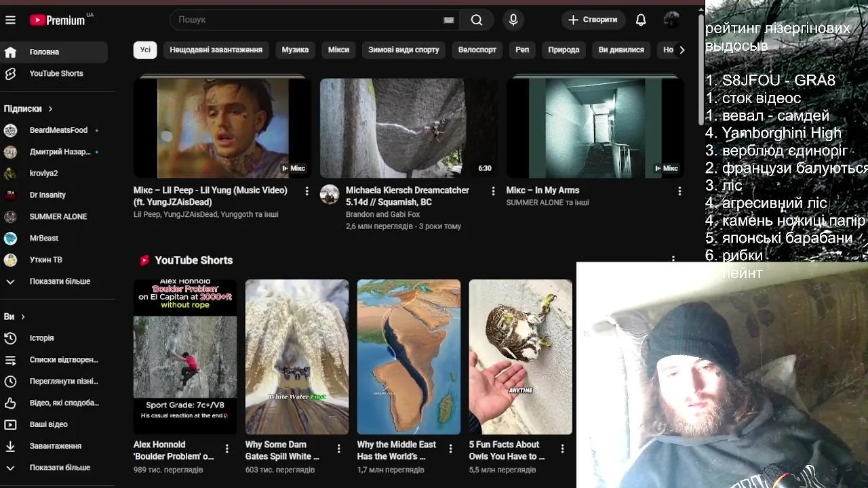Screen dimensions: 868x488
Task: Select Зимові види спорту chip
Action: pyautogui.click(x=403, y=49)
